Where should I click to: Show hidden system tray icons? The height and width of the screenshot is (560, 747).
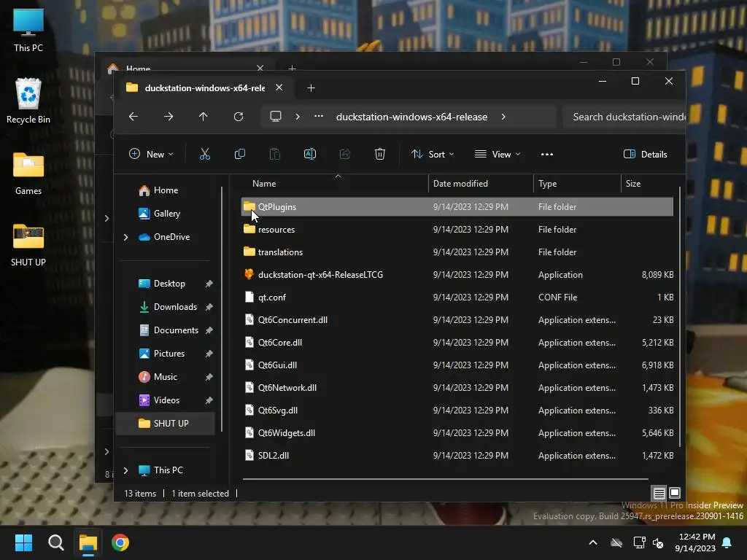[593, 542]
